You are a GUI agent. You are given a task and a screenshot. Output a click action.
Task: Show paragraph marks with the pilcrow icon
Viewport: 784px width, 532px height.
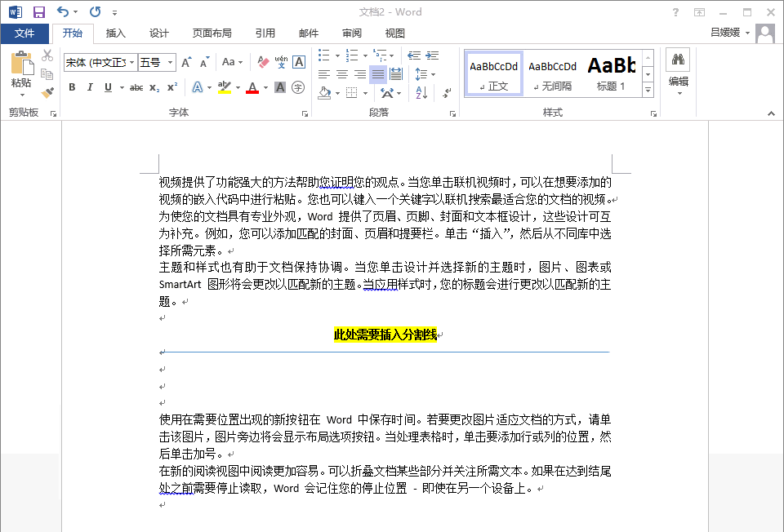click(x=447, y=92)
